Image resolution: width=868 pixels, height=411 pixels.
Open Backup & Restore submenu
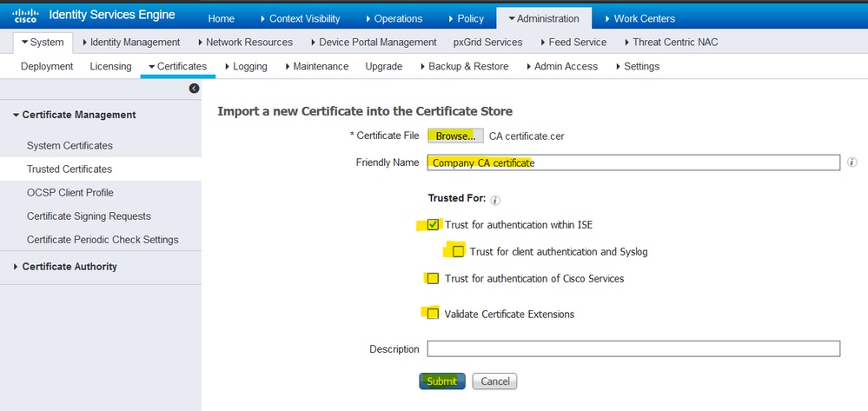point(464,66)
